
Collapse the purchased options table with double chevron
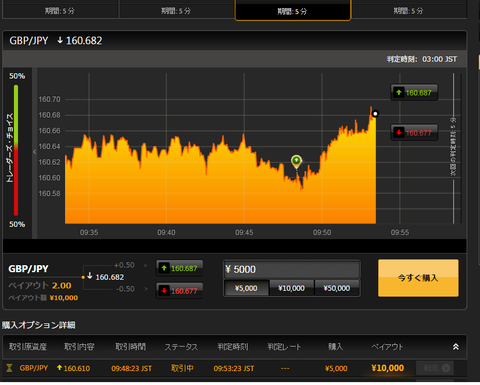pos(456,347)
